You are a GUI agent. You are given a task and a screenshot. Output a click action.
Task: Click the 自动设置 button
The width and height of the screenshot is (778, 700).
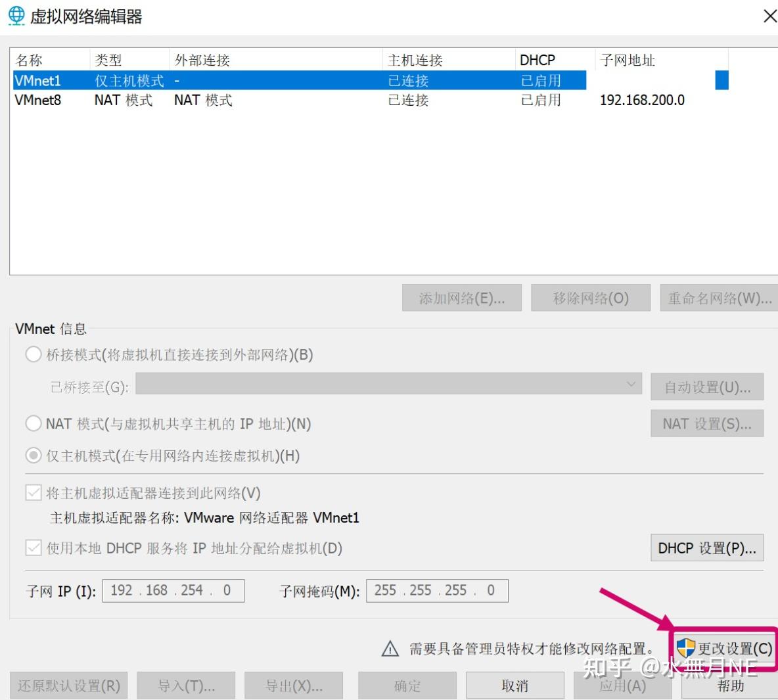point(707,386)
